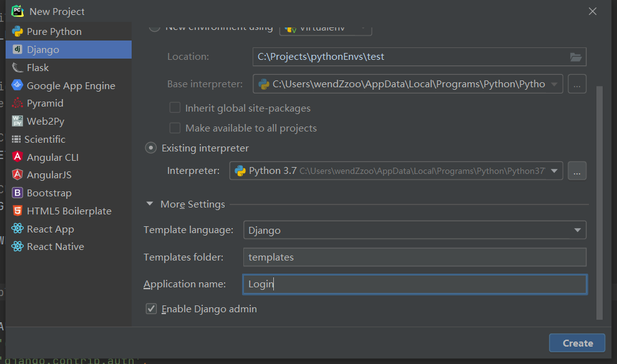Click the Pyramid framework icon

(x=17, y=103)
